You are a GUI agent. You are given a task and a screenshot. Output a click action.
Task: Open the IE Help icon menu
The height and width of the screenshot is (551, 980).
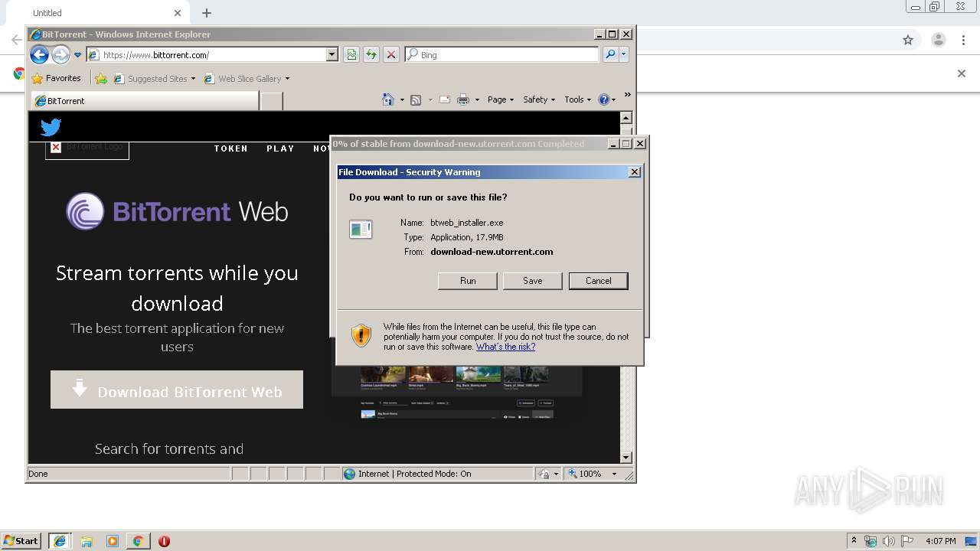click(606, 99)
